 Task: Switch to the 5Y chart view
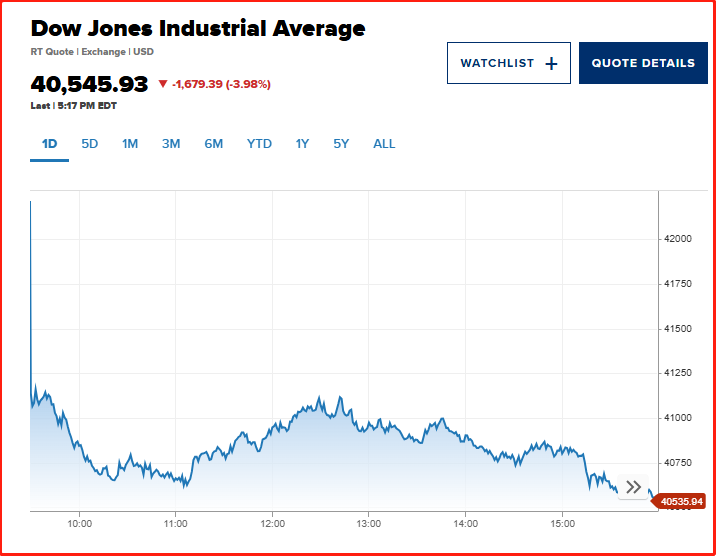[x=341, y=144]
